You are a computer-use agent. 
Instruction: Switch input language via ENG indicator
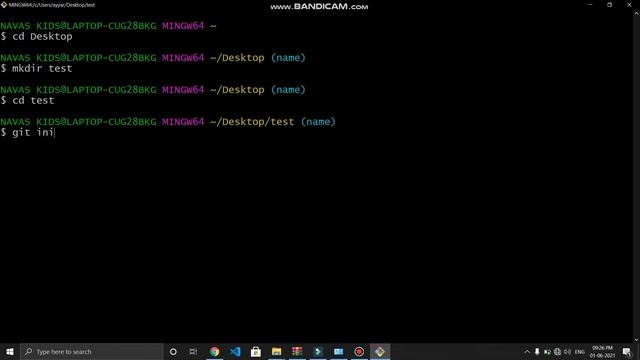(x=580, y=352)
